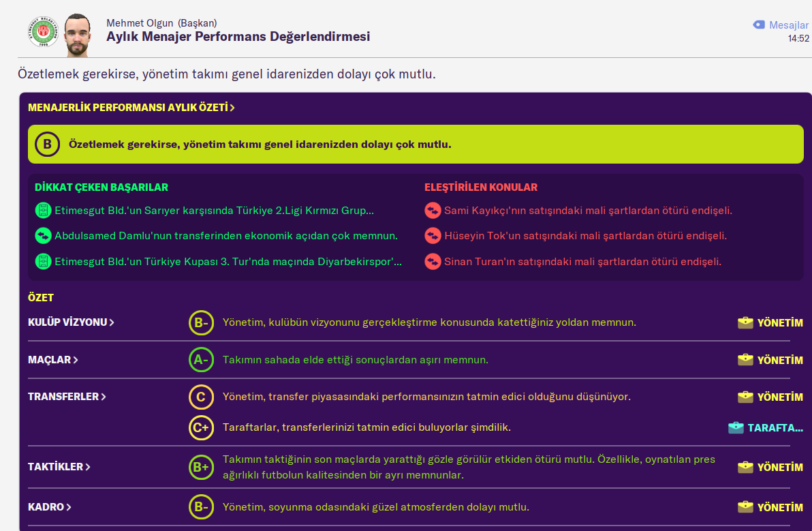Expand the Kulüp Vizyonu section
The height and width of the screenshot is (531, 812).
coord(71,322)
